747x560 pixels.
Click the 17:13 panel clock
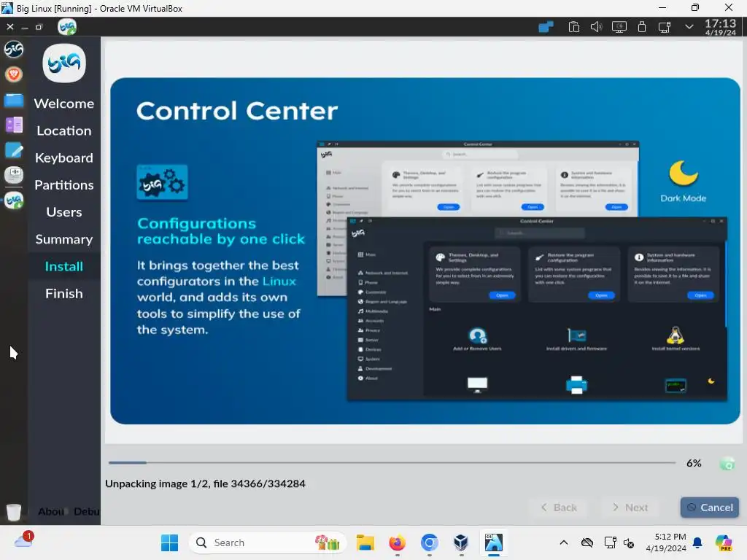(x=720, y=27)
